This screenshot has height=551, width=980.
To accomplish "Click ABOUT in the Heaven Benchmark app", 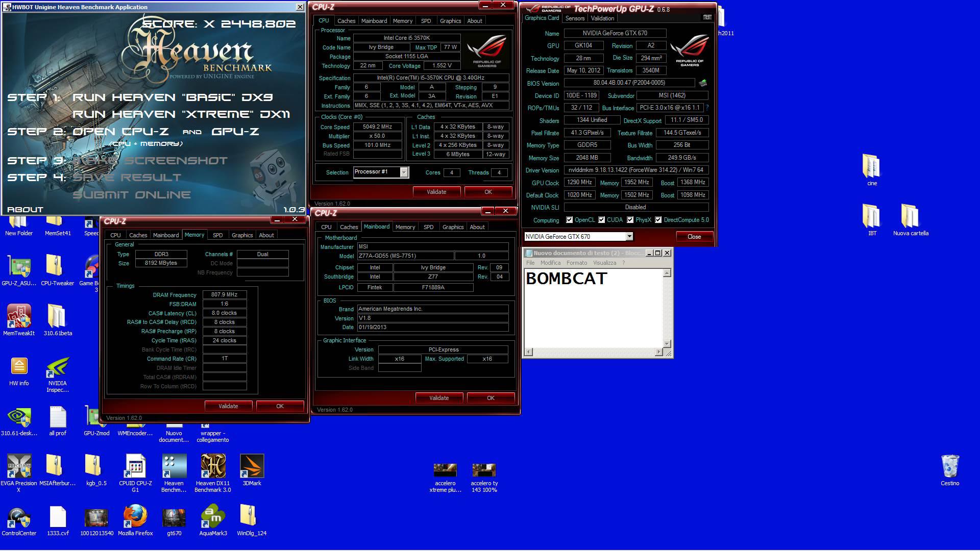I will (25, 210).
